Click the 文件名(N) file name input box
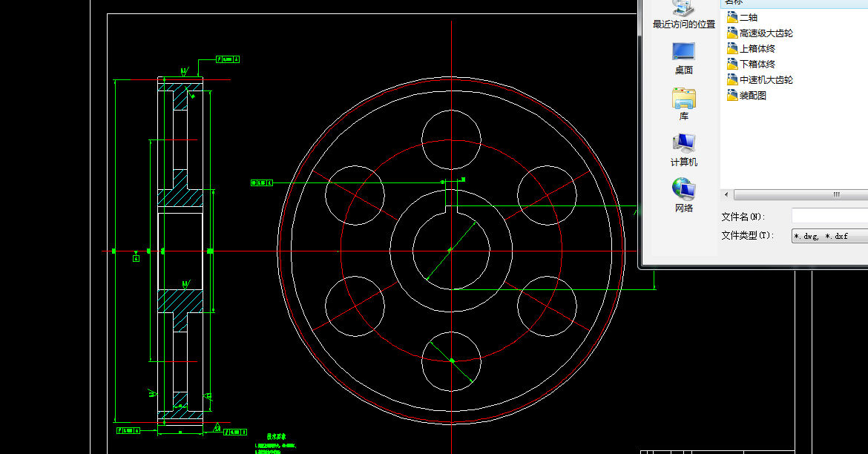The width and height of the screenshot is (868, 454). tap(829, 217)
